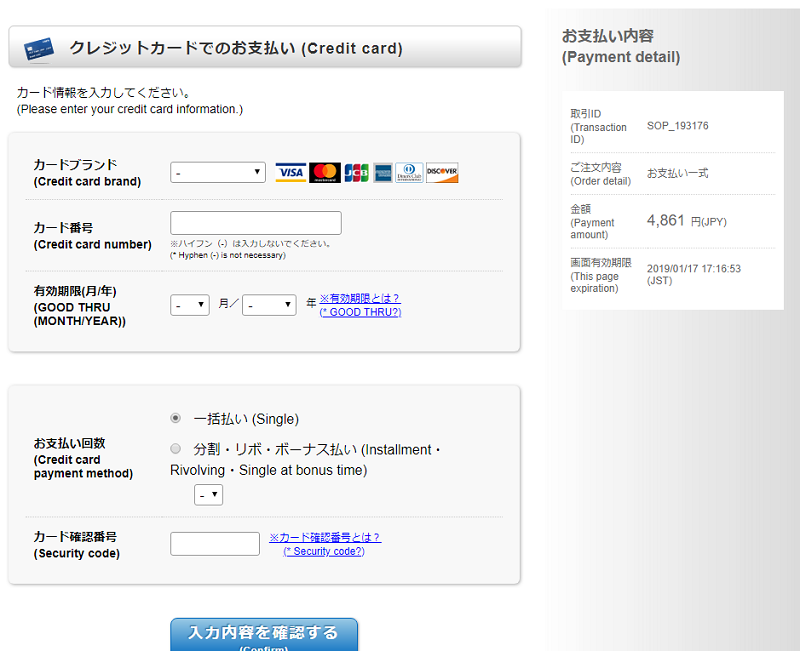This screenshot has height=651, width=800.
Task: Focus the security code input field
Action: click(215, 544)
